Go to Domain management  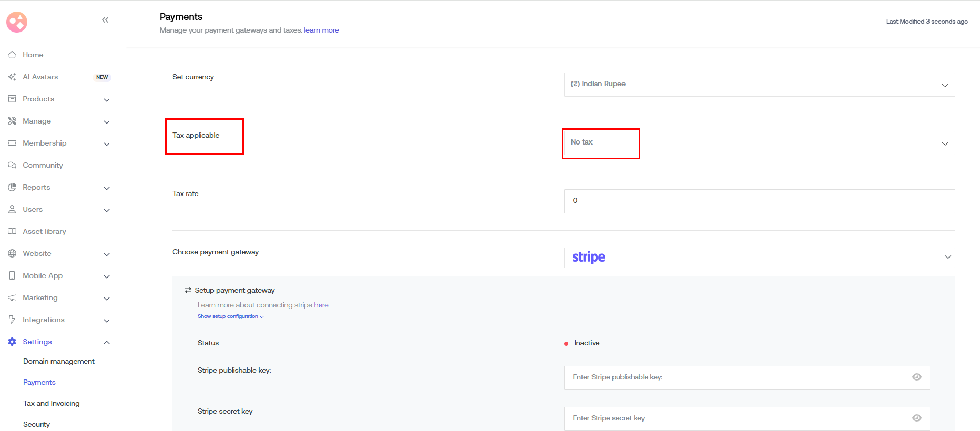tap(59, 361)
